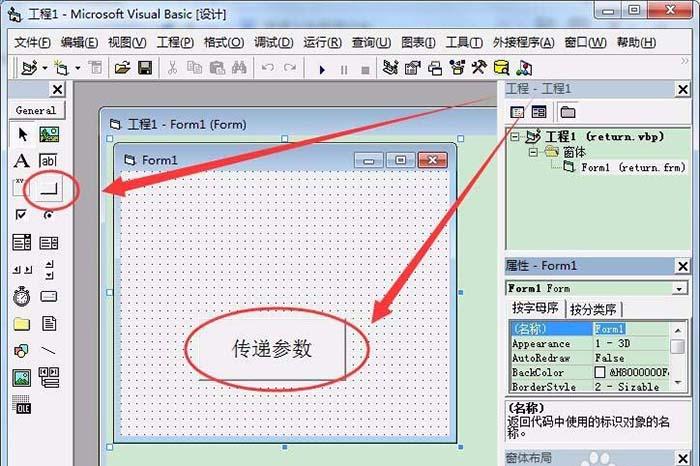Select the Shape control tool

coord(21,351)
